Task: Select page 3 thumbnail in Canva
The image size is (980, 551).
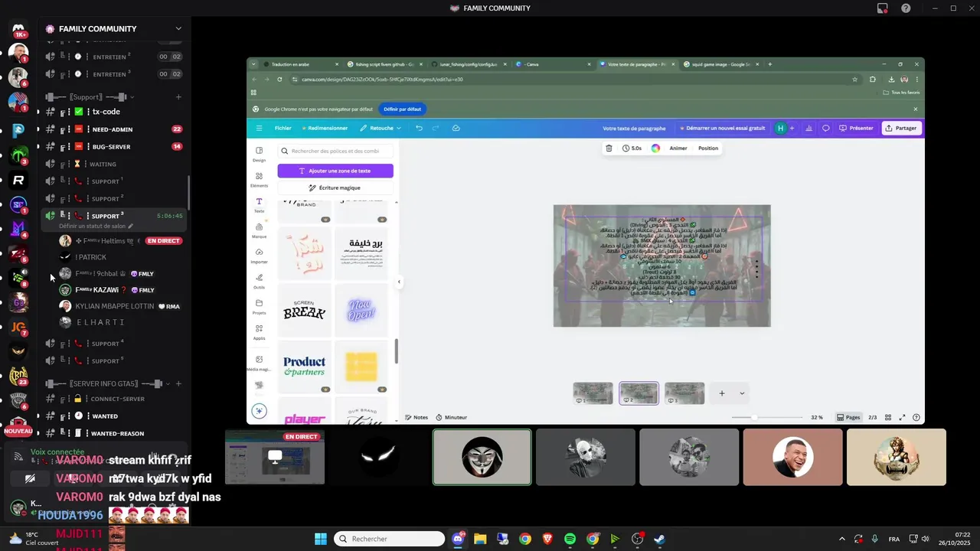Action: (684, 393)
